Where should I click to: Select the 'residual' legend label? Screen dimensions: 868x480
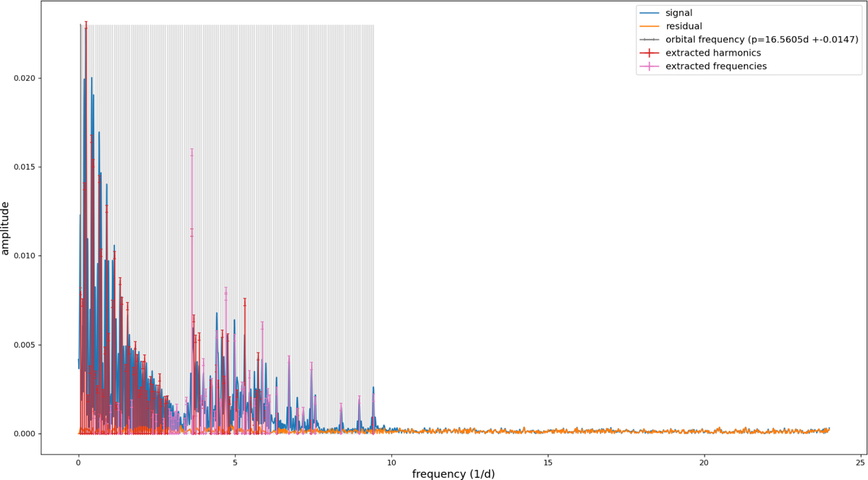click(685, 26)
